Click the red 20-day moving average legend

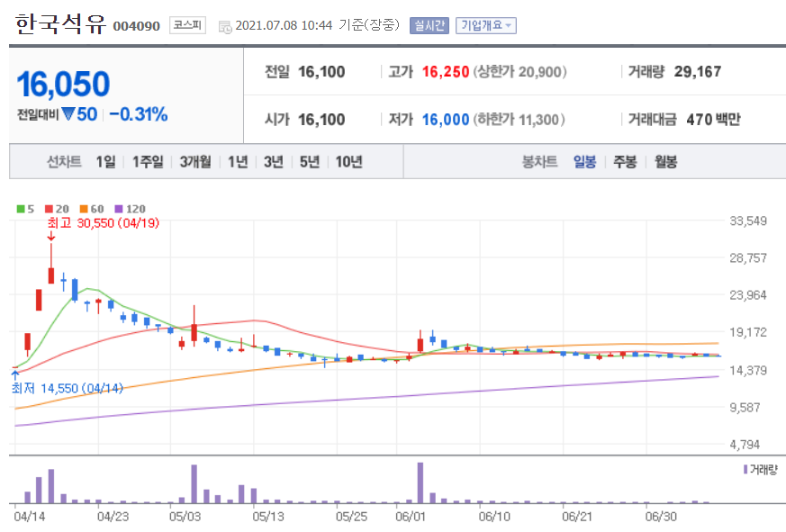pyautogui.click(x=57, y=209)
